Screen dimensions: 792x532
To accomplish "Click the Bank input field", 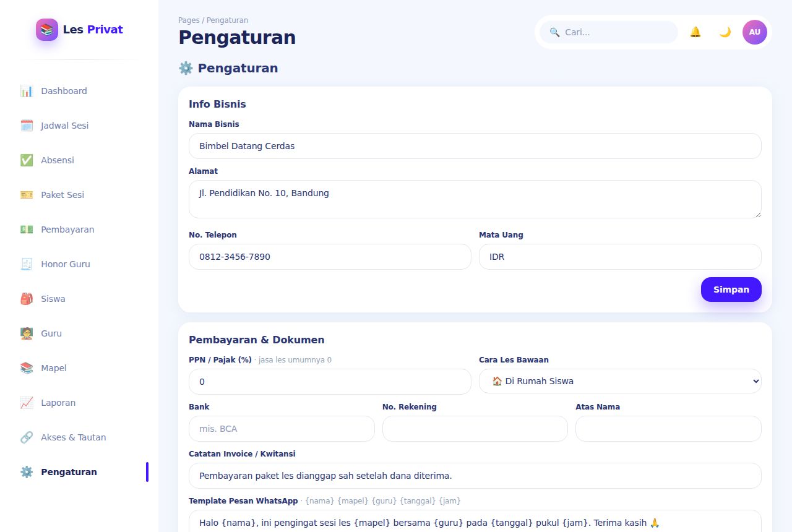I will pos(282,429).
